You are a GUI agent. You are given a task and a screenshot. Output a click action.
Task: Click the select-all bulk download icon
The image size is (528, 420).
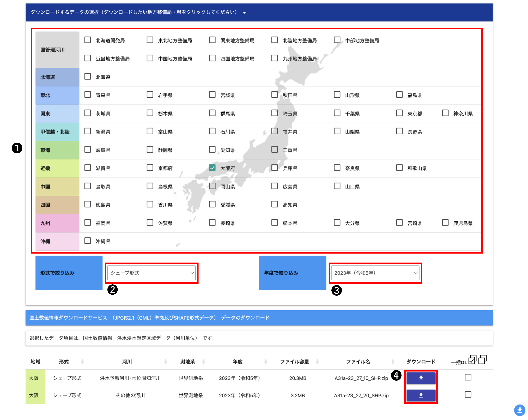point(472,360)
